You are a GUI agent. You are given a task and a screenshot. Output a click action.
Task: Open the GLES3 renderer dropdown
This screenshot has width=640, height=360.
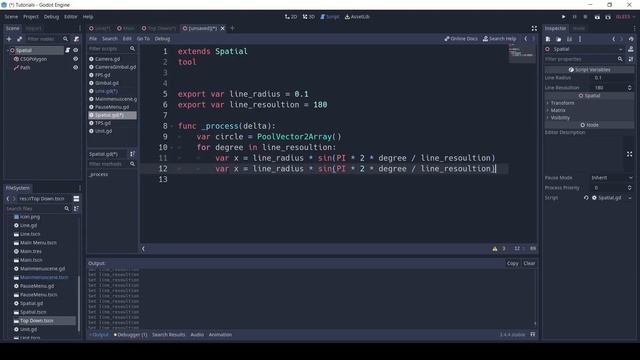pos(625,17)
